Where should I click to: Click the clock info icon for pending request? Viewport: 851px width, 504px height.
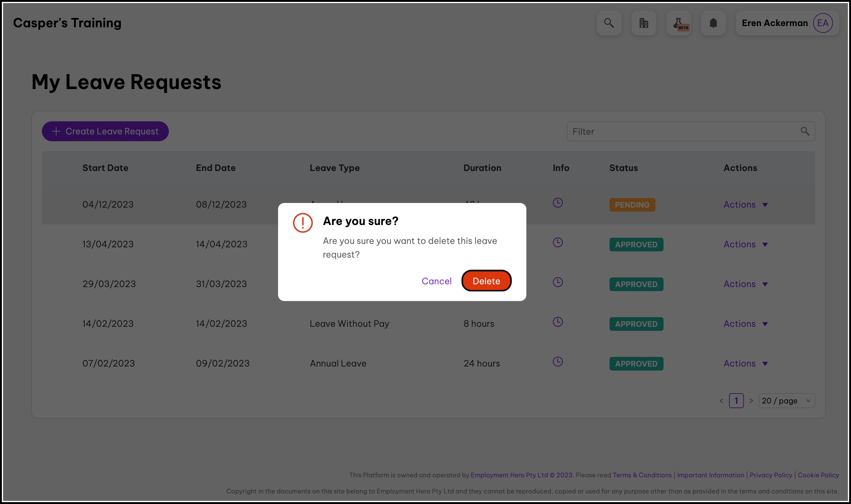tap(558, 203)
